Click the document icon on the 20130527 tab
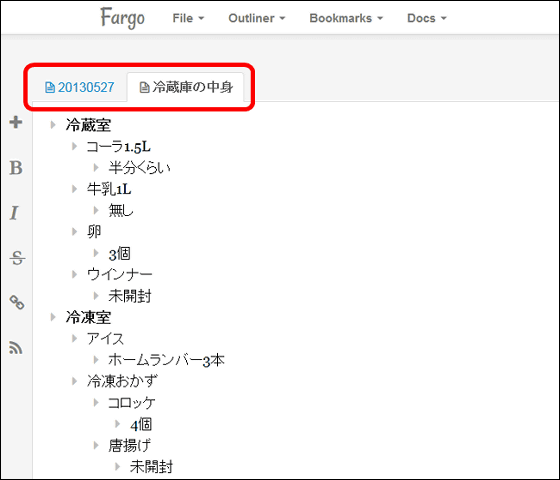The width and height of the screenshot is (560, 480). pos(50,87)
